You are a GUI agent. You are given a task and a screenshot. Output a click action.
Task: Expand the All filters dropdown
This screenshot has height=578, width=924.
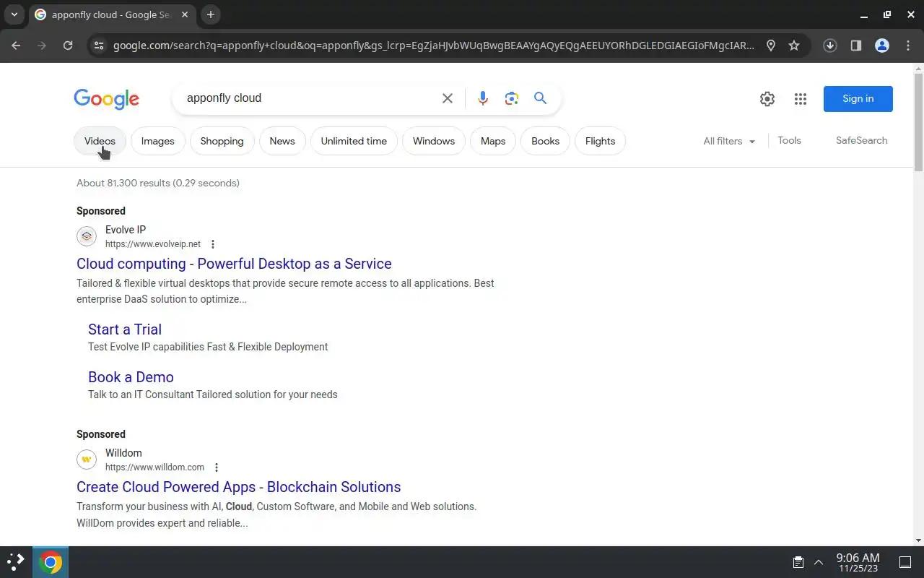click(x=729, y=141)
